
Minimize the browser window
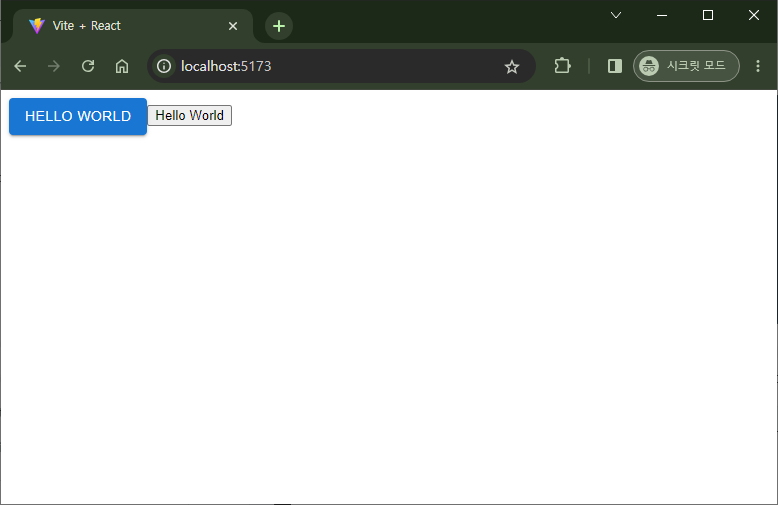[x=661, y=15]
